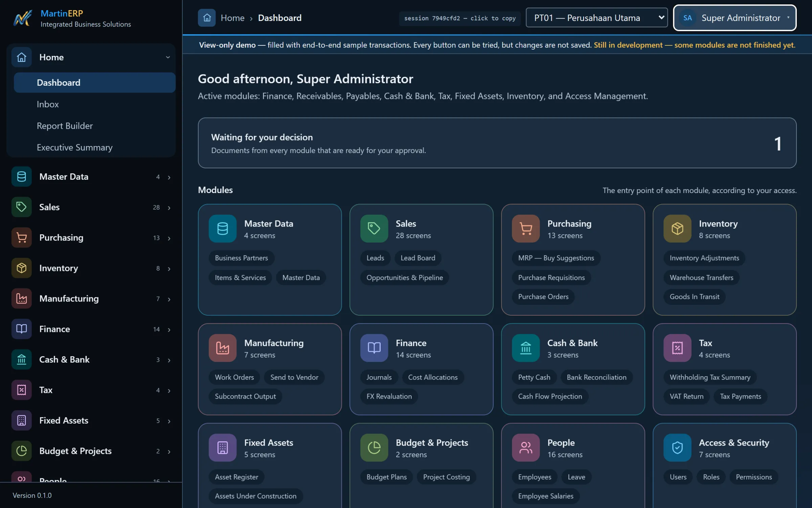Click the Tax card percent icon
812x508 pixels.
click(x=677, y=348)
